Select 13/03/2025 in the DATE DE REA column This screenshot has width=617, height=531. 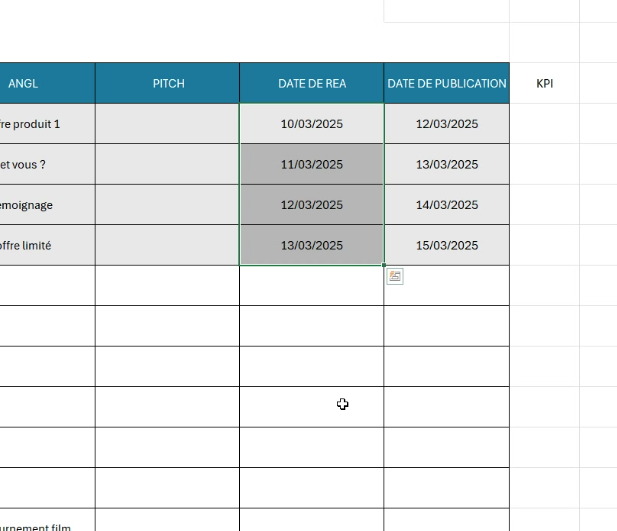coord(312,245)
